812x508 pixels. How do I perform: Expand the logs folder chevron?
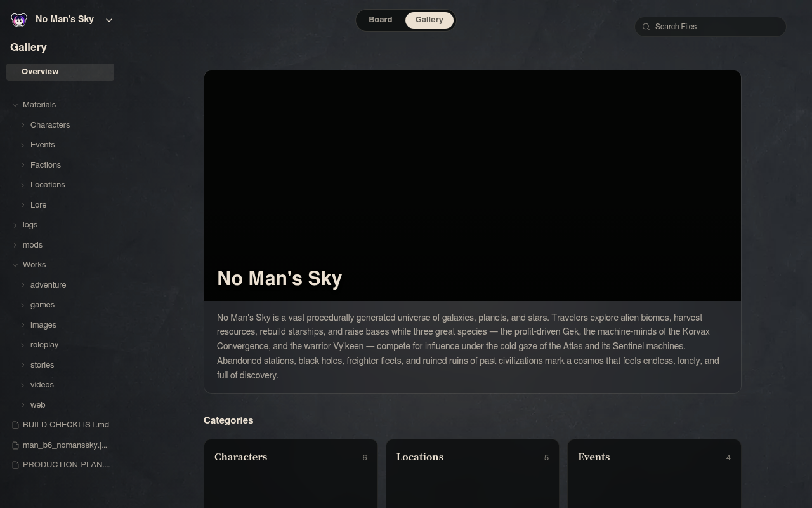tap(15, 225)
